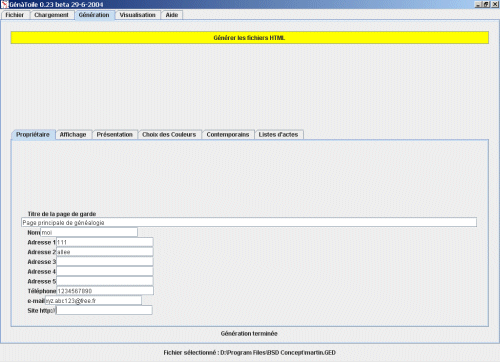Click the empty Adresse 4 field
Viewport: 500px width, 362px height.
[105, 271]
